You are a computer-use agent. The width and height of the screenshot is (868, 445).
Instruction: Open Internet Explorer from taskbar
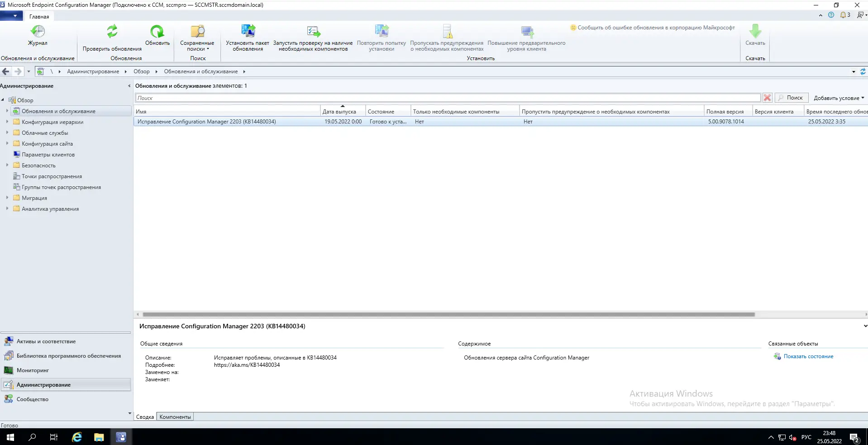77,437
